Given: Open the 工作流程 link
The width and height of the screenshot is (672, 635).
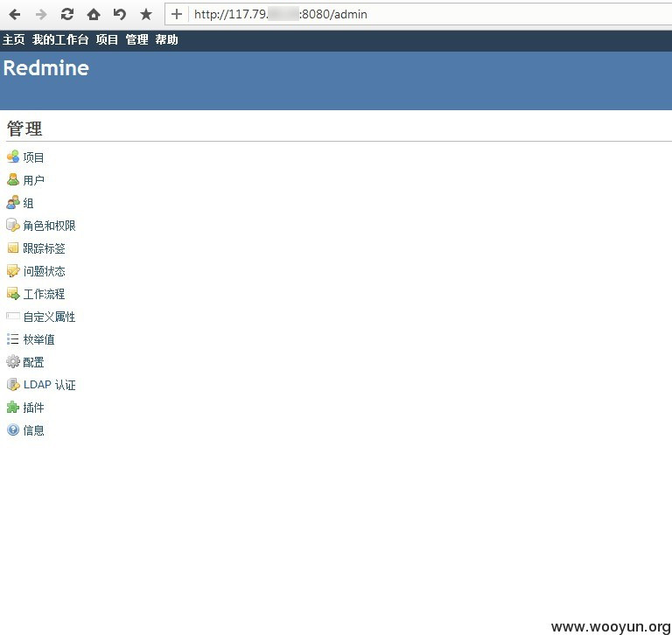Looking at the screenshot, I should [44, 294].
